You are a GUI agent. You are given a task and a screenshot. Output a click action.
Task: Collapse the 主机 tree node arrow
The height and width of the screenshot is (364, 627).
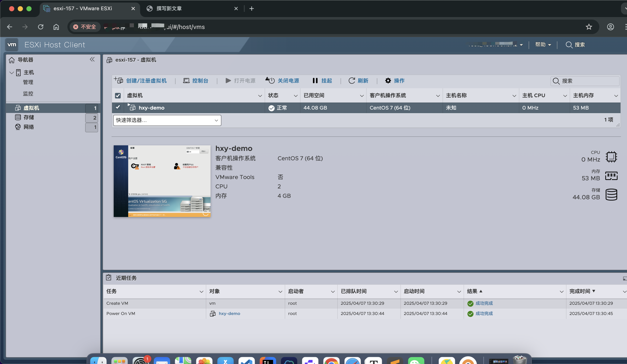coord(12,73)
